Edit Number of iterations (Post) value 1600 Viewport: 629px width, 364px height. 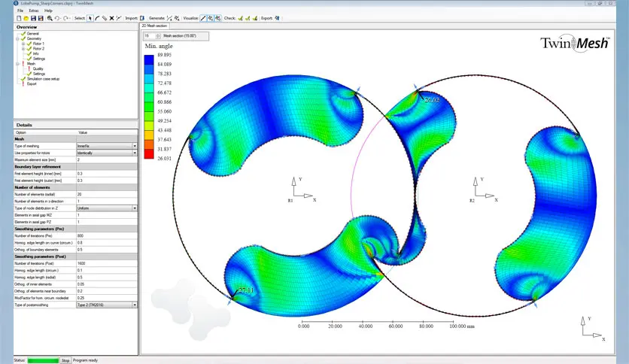[x=107, y=263]
